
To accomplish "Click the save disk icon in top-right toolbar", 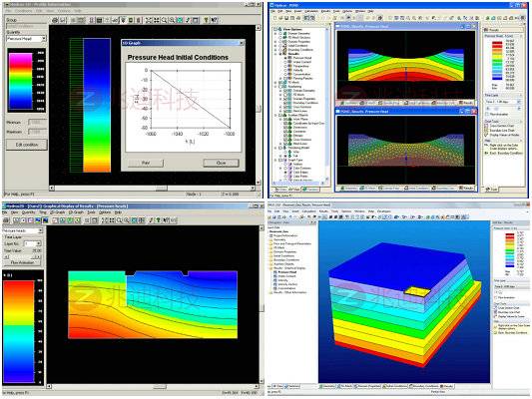I will pos(287,18).
